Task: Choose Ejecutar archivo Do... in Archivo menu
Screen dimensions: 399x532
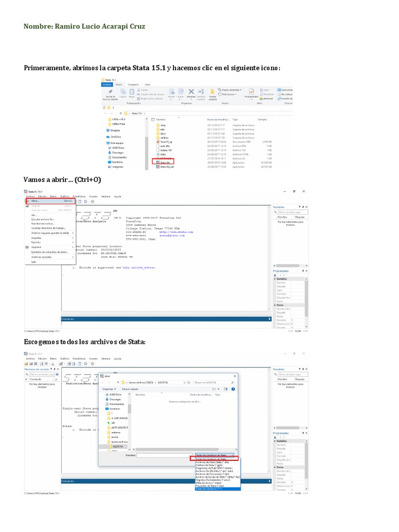Action: pos(43,219)
